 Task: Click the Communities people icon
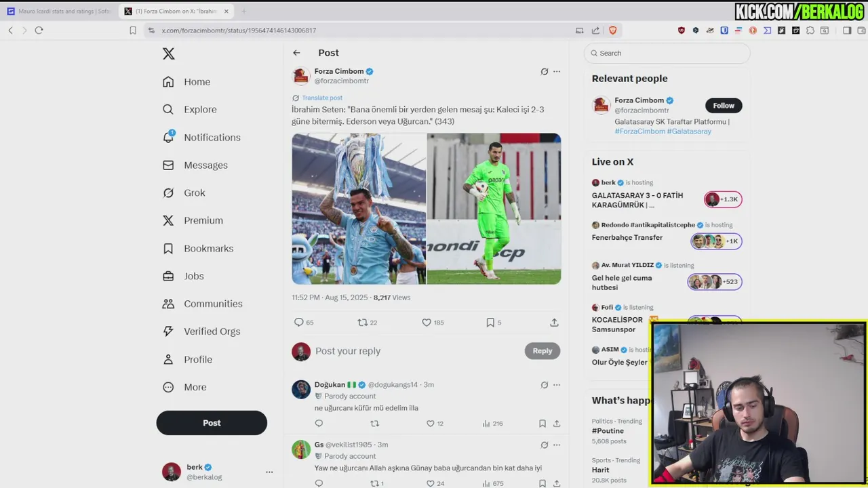point(168,304)
